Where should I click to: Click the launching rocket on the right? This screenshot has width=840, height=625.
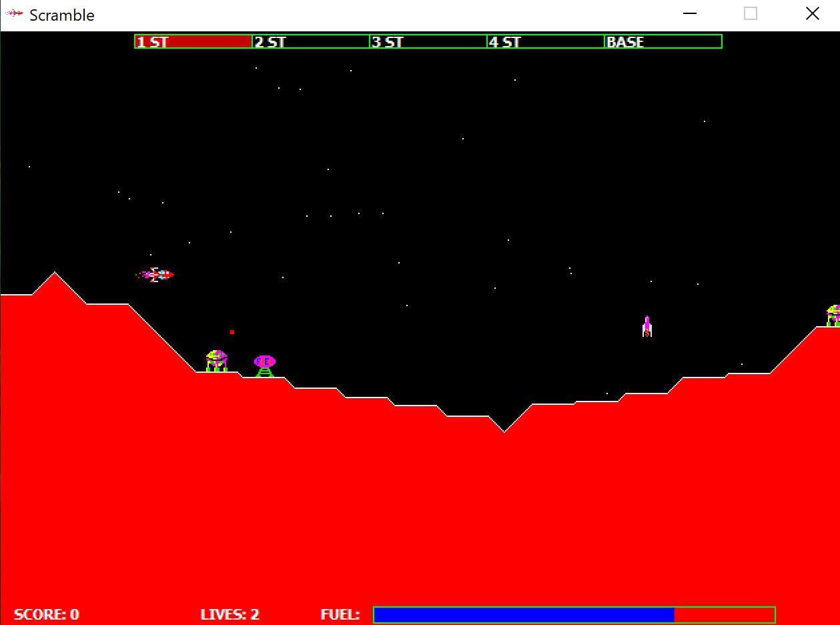(646, 325)
